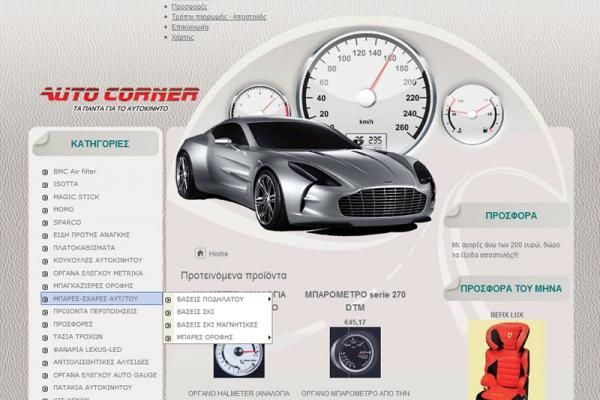Image resolution: width=600 pixels, height=400 pixels.
Task: Select ΒΑΣΕΙΣ ΣΚΙ submenu item
Action: (x=196, y=312)
